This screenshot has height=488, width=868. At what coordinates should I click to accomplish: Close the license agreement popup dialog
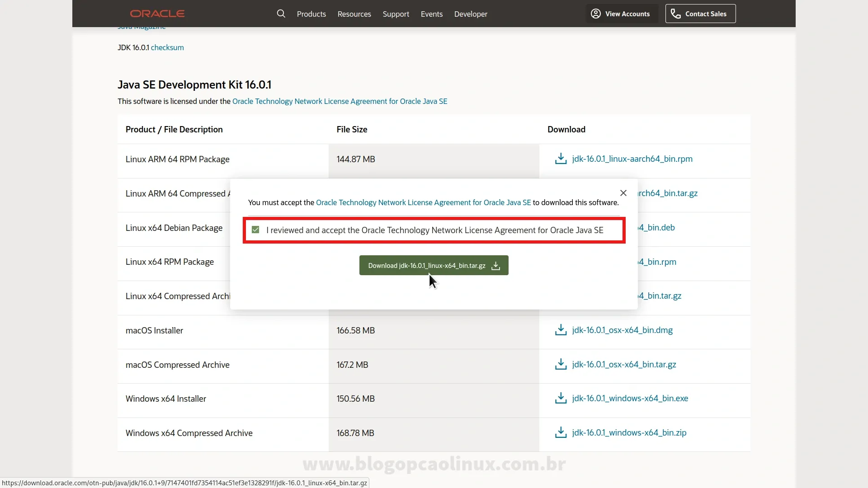[x=623, y=193]
